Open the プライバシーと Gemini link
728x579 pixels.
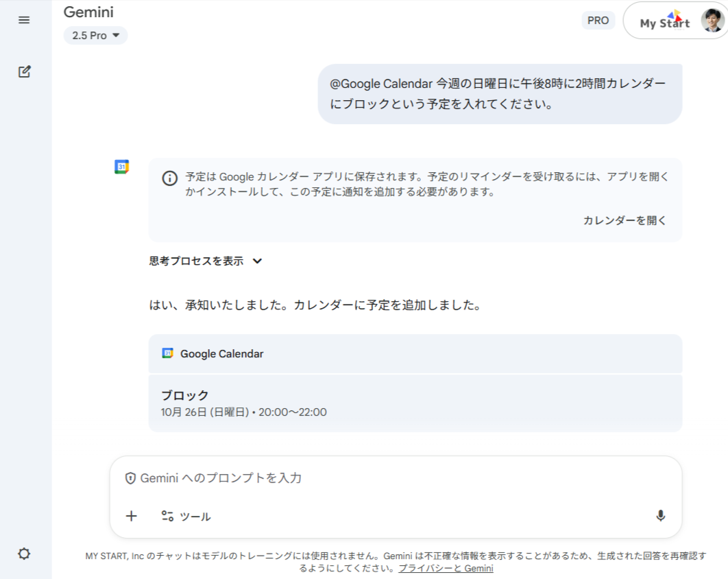coord(446,569)
